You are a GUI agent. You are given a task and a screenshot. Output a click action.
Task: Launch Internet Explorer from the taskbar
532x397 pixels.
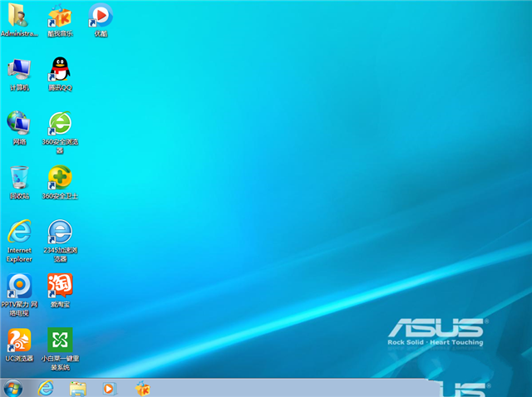tap(46, 388)
